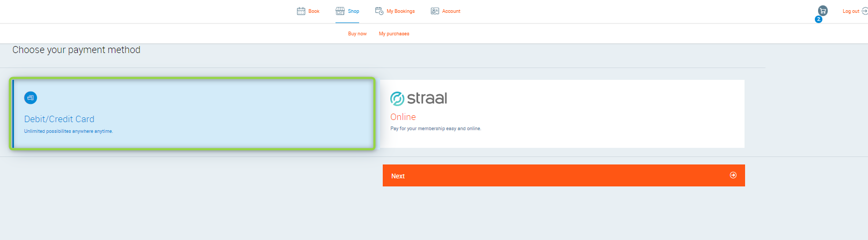Switch to the Buy now tab
Screen dimensions: 868x240
pyautogui.click(x=357, y=34)
